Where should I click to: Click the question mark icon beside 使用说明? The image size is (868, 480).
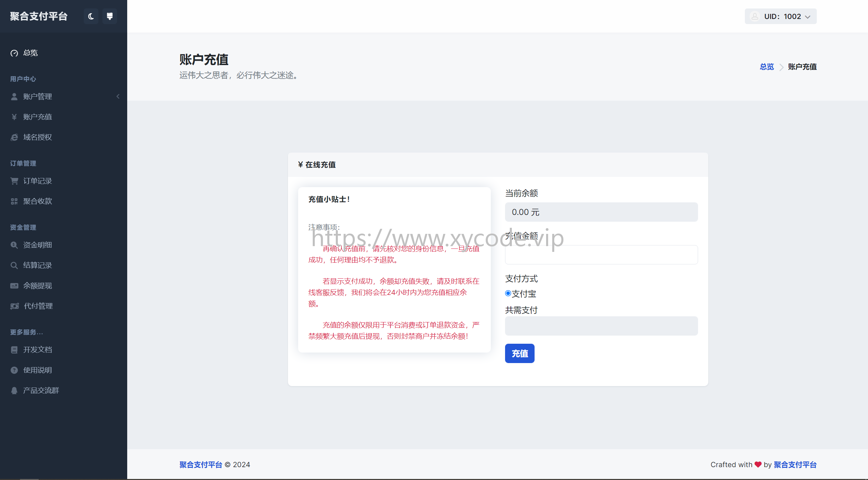14,370
